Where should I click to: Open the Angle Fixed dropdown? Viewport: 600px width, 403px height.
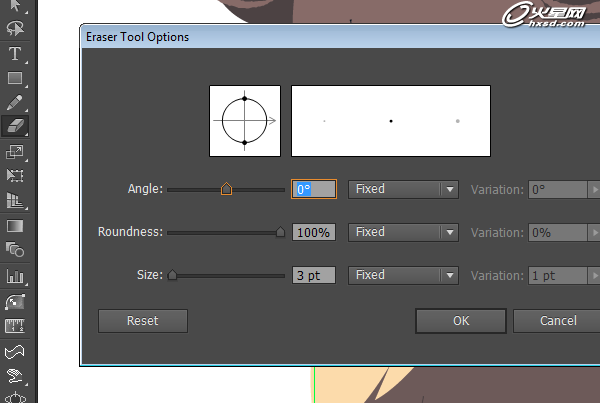click(403, 189)
